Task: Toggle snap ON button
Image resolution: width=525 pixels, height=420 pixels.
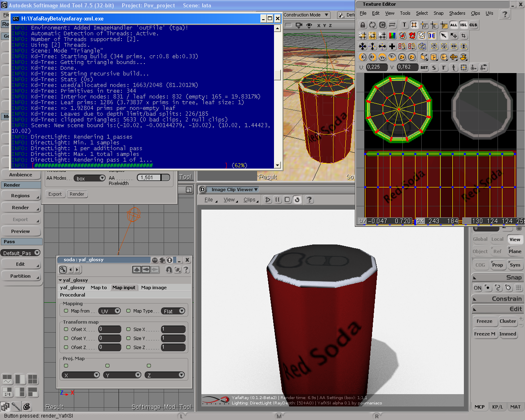Action: (x=477, y=288)
